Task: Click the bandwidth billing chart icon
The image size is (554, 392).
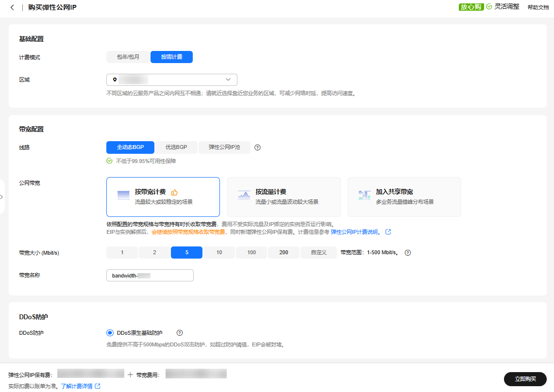Action: pos(123,196)
